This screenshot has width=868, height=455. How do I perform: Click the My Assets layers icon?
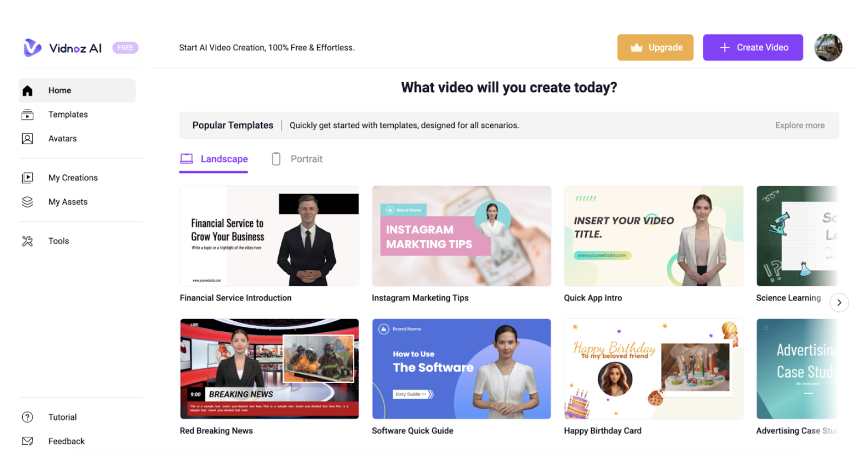tap(28, 202)
